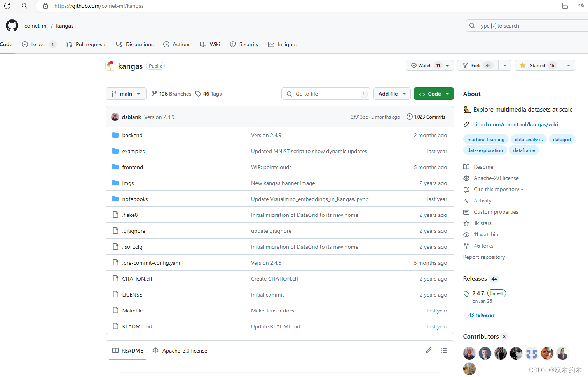Select Apache-2.0 license tab in file viewer
Viewport: 588px width, 377px height.
pos(180,351)
